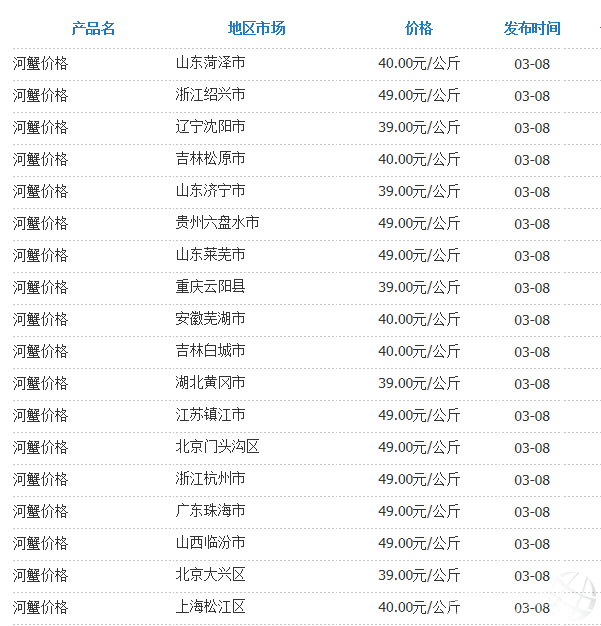Image resolution: width=601 pixels, height=626 pixels.
Task: Click the 山东济宁市 market cell
Action: 210,192
